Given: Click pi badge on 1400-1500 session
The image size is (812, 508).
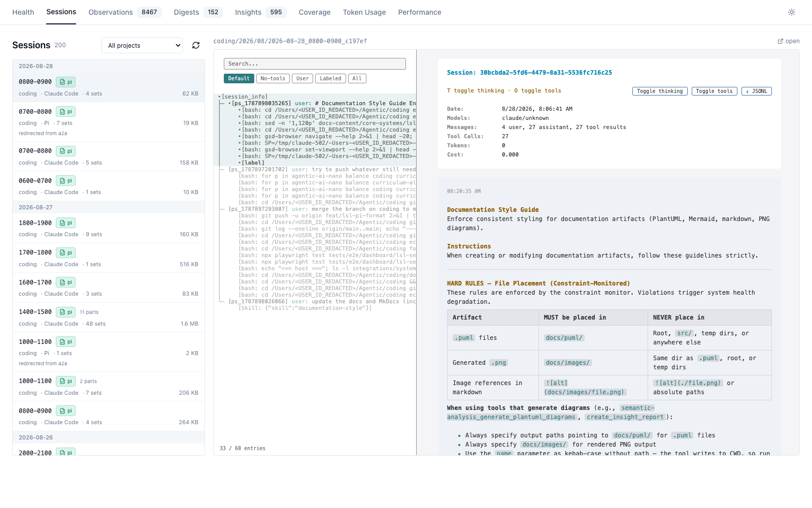Looking at the screenshot, I should point(65,312).
